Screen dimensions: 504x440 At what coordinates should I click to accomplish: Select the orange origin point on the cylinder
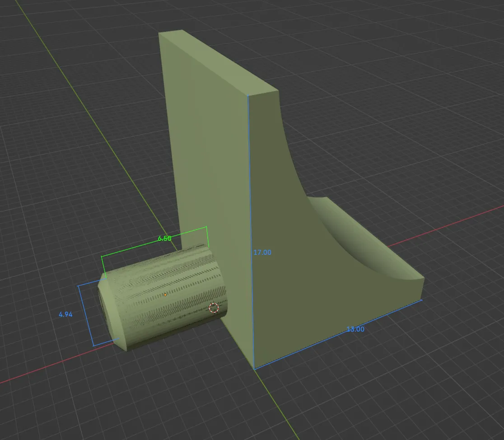pos(165,295)
